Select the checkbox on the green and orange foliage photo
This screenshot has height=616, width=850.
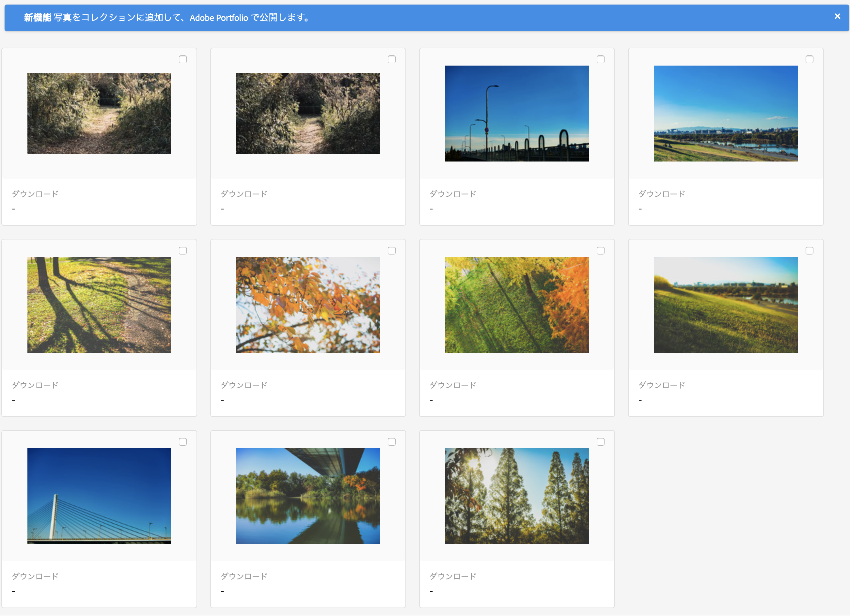(x=600, y=250)
